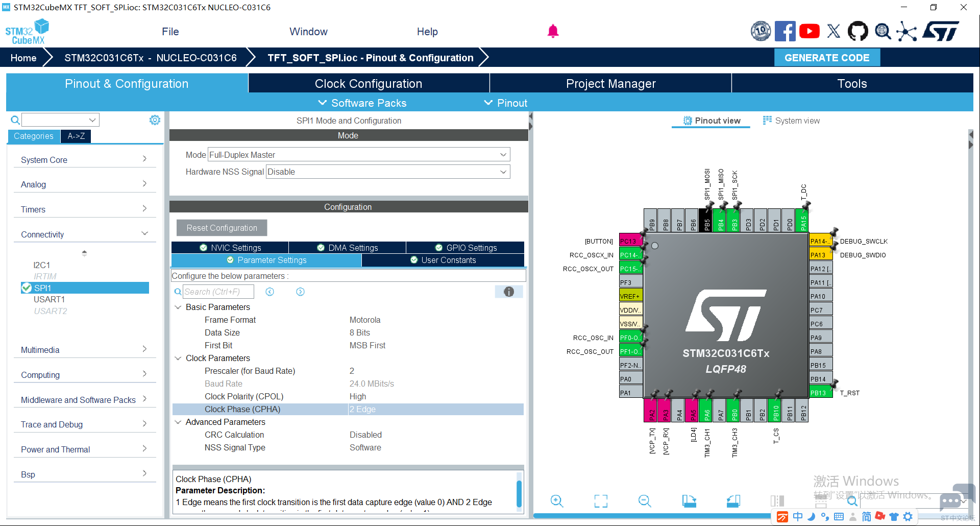Click the Reset Configuration button
This screenshot has width=980, height=526.
222,228
